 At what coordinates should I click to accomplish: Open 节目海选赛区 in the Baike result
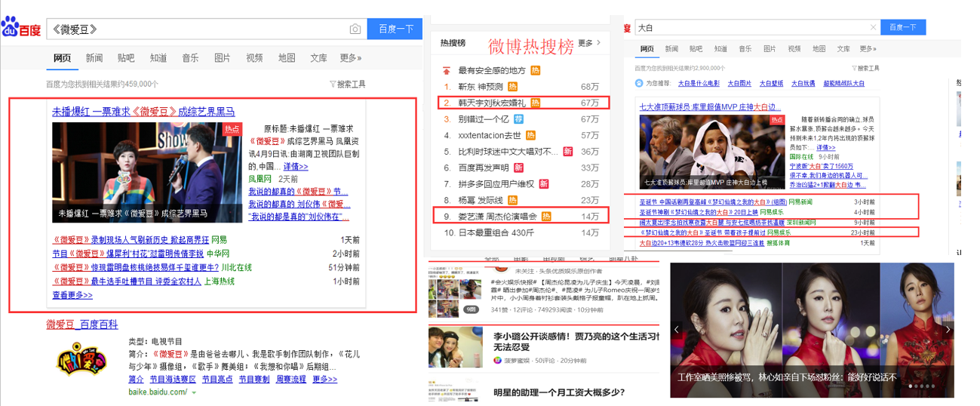[x=173, y=379]
